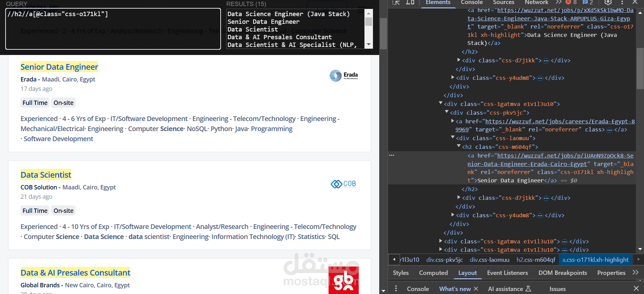Open the Properties pane tab
The image size is (644, 294).
click(x=611, y=273)
